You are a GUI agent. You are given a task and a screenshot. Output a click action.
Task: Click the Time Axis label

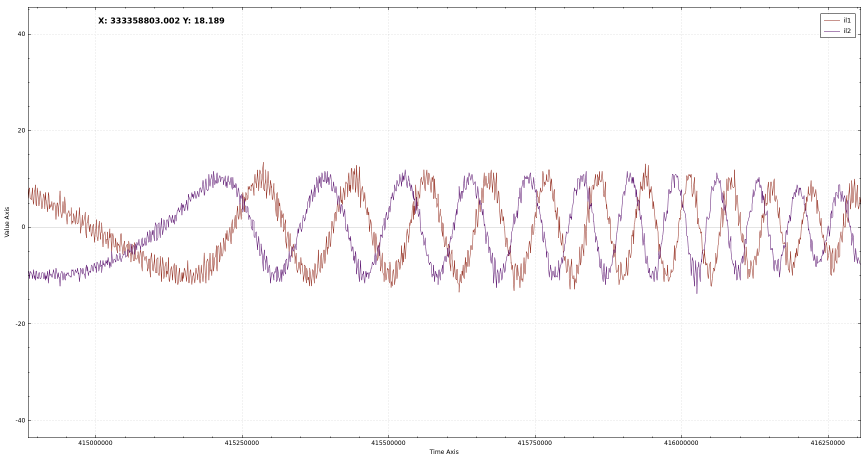click(x=444, y=452)
